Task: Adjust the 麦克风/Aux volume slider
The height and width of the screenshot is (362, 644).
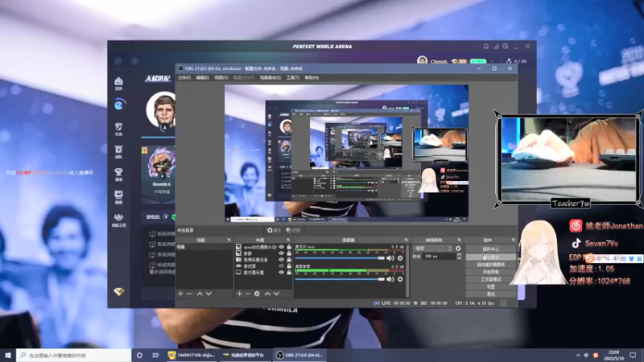Action: point(340,257)
